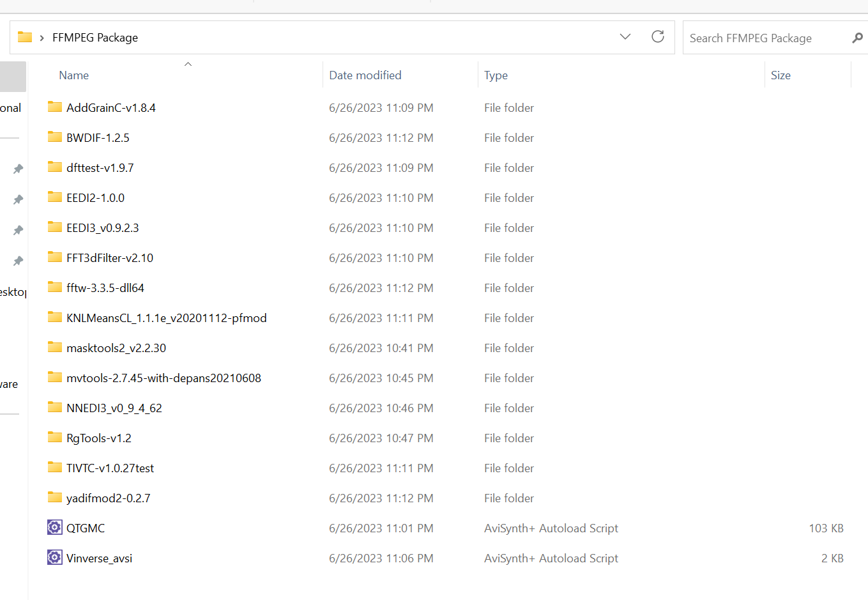Select the BWDIF-1.2.5 file name
This screenshot has width=868, height=600.
pos(98,138)
